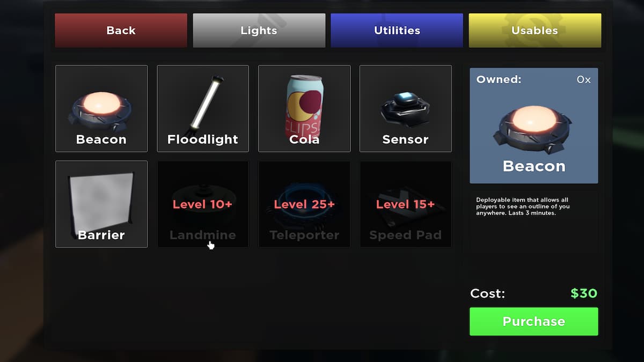The width and height of the screenshot is (644, 362).
Task: Open the Usables category tab
Action: (x=535, y=31)
